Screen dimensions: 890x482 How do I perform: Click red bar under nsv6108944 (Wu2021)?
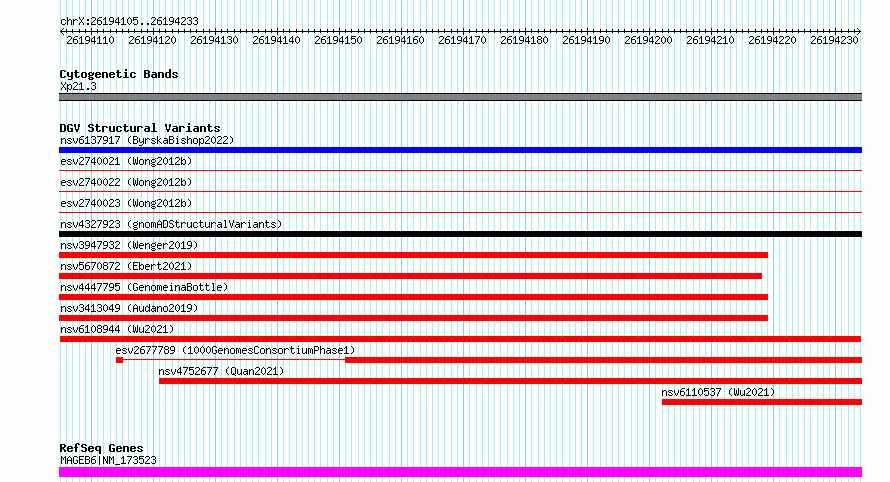point(460,339)
